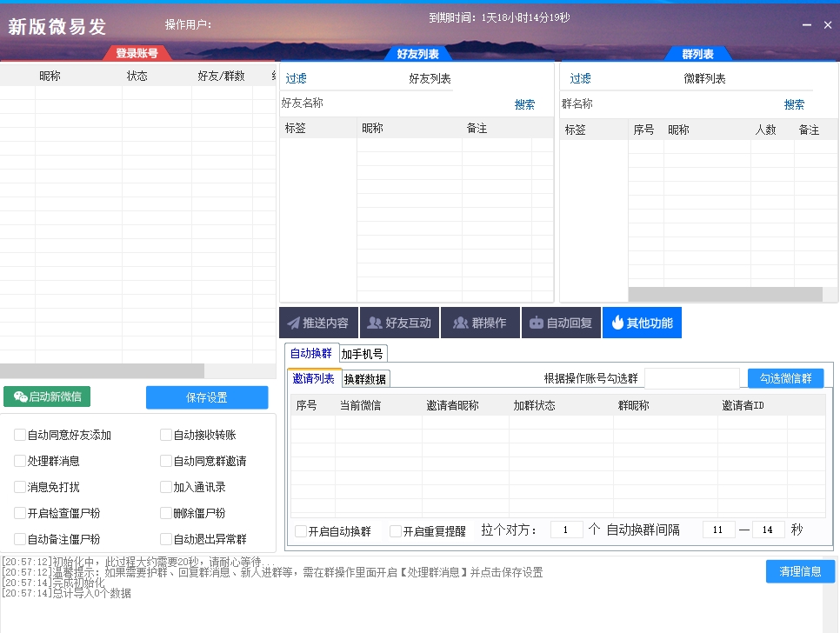Click the 拉个对方 count field
The height and width of the screenshot is (633, 840).
point(566,530)
